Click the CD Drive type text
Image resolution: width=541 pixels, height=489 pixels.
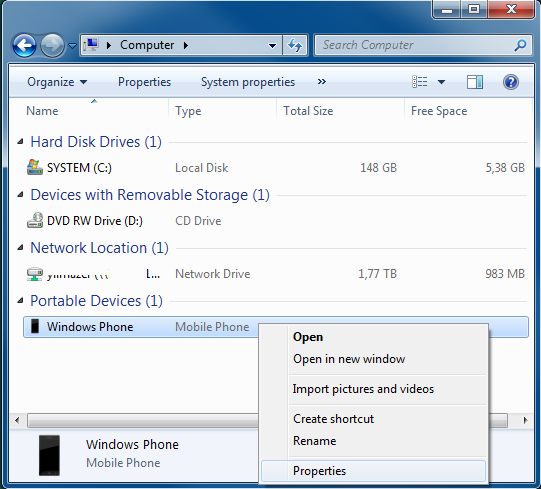tap(198, 221)
